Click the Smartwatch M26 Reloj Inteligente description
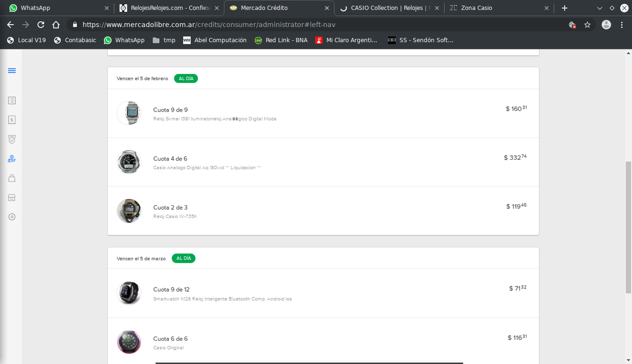 pos(222,299)
